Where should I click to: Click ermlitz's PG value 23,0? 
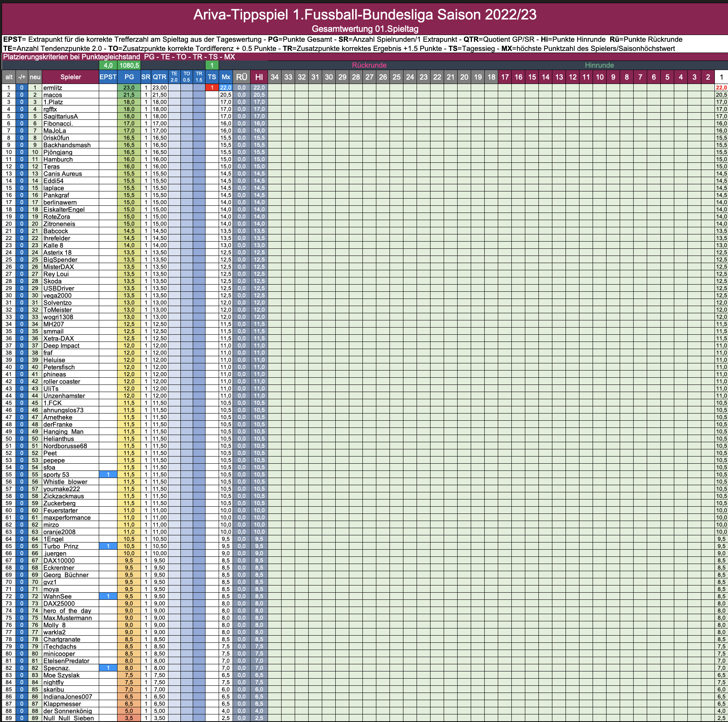point(129,88)
